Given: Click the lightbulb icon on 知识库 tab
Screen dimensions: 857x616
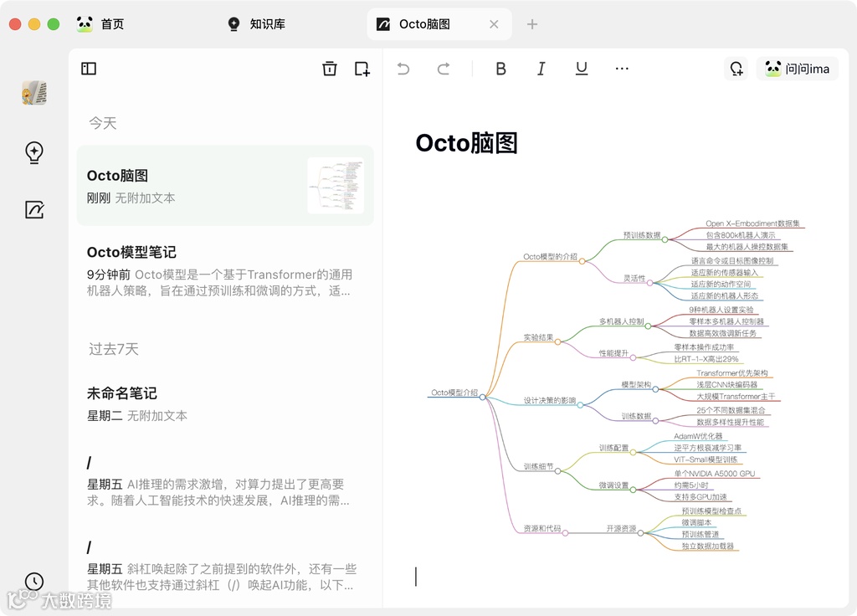Looking at the screenshot, I should click(x=234, y=24).
